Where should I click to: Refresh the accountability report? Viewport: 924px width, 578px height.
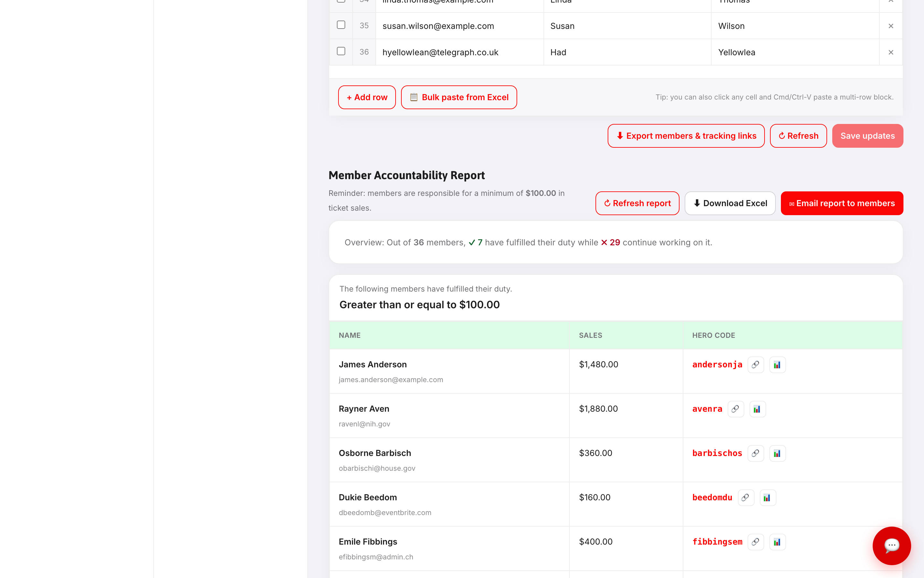637,203
